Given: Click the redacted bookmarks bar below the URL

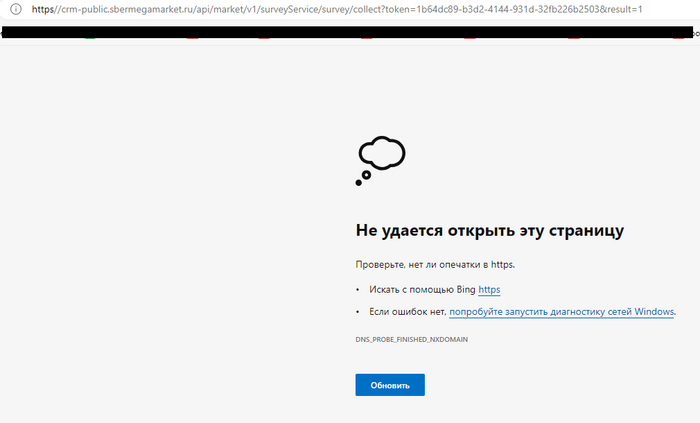Looking at the screenshot, I should (350, 32).
